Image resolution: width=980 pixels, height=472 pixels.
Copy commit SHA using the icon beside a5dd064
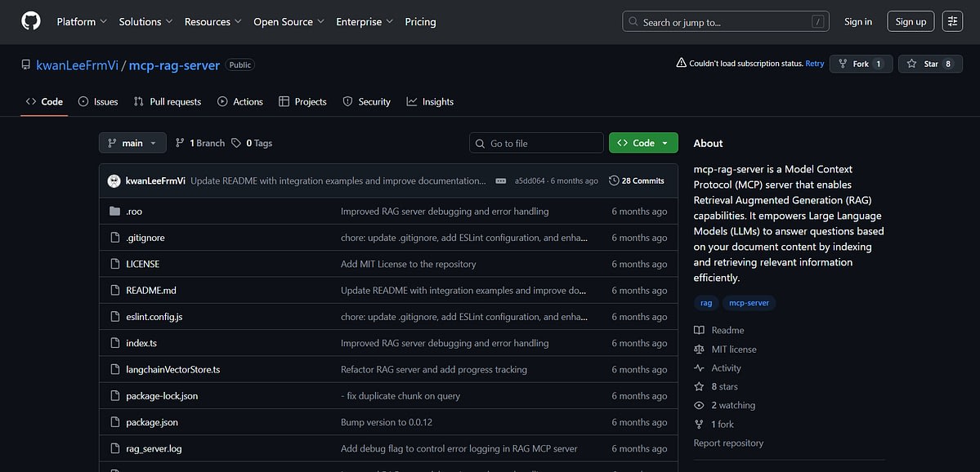[x=501, y=180]
